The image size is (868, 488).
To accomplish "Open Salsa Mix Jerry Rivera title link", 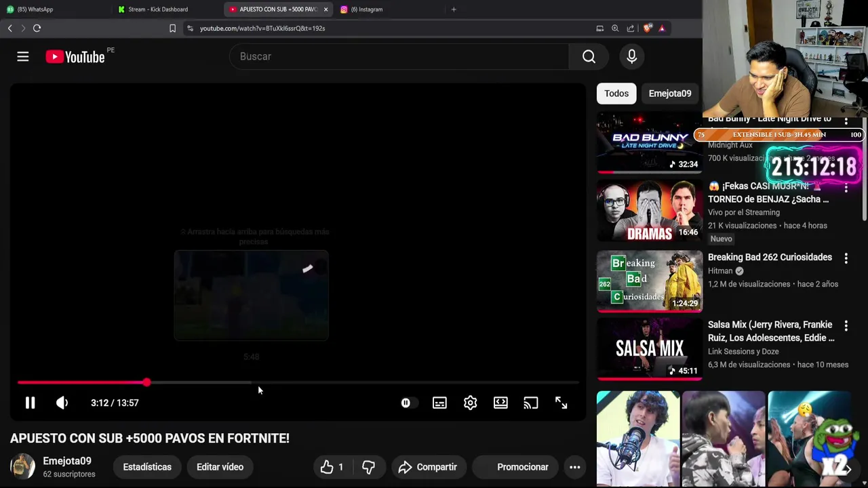I will pyautogui.click(x=771, y=331).
